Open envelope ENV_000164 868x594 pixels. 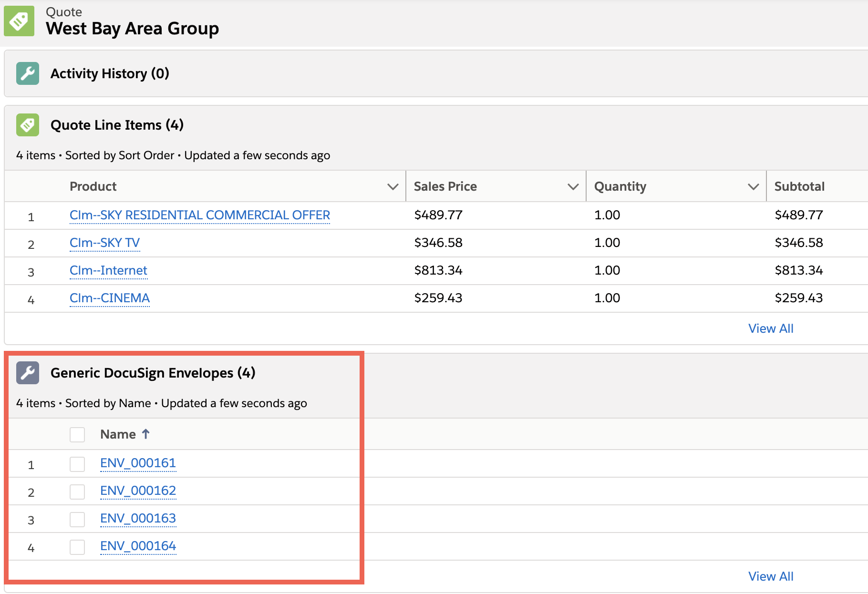tap(138, 546)
